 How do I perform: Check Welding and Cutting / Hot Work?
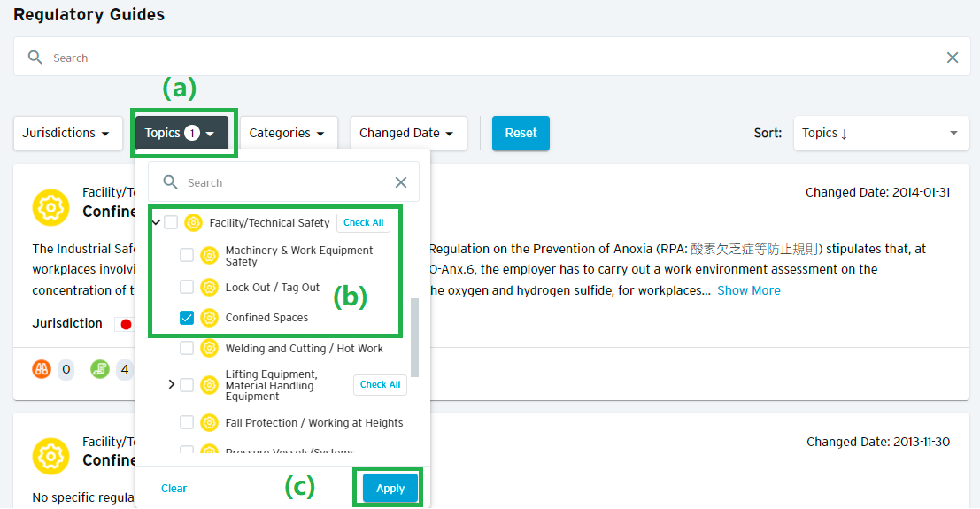coord(186,348)
